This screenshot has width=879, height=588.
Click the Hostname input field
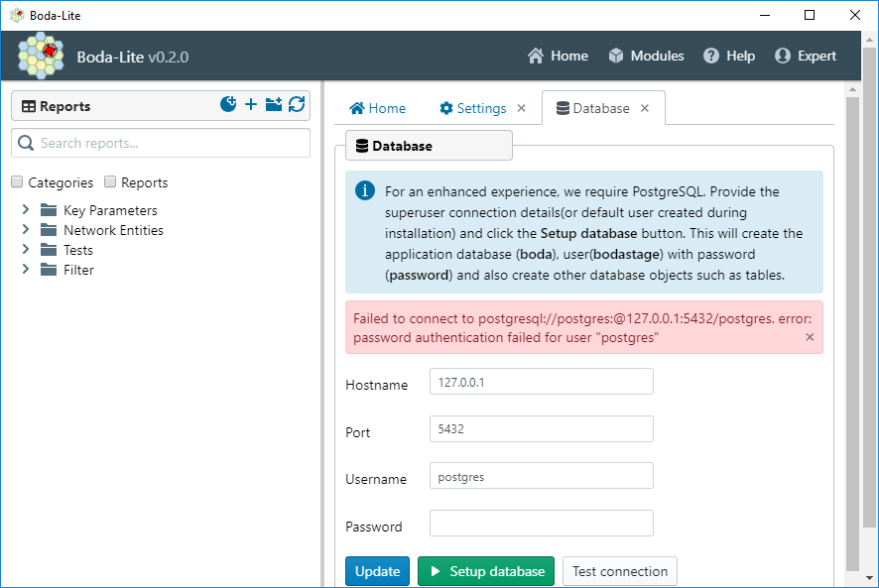click(x=541, y=382)
